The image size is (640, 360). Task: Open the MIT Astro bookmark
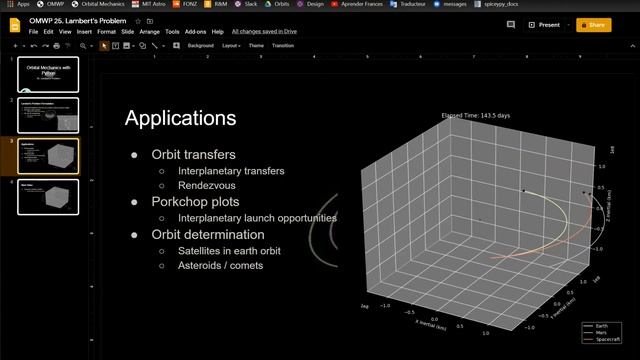(x=149, y=4)
